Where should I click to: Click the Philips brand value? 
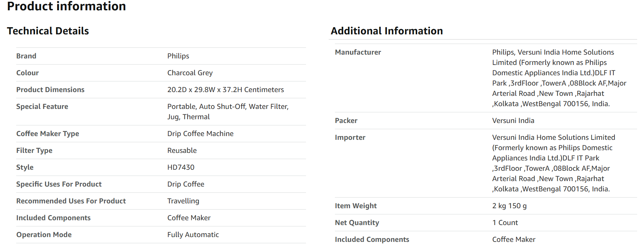click(x=178, y=56)
